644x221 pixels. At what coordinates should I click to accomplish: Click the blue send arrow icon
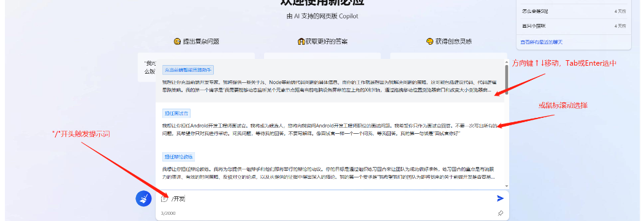click(500, 199)
